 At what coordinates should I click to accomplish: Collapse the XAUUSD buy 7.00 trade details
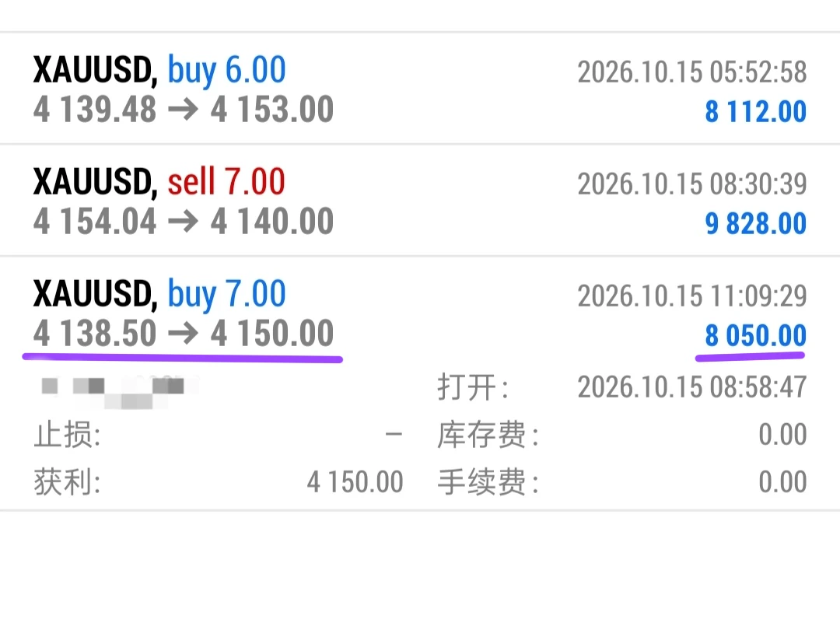[420, 313]
